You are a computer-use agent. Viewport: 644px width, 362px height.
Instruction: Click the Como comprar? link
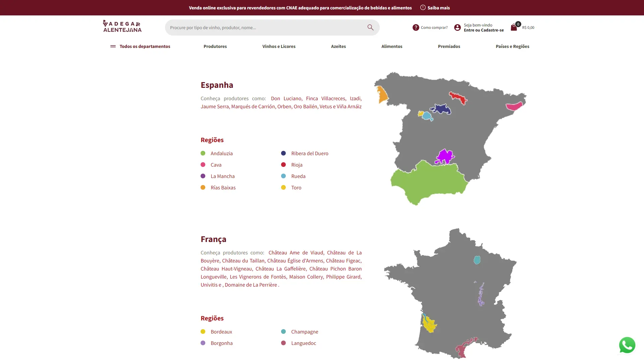(434, 27)
